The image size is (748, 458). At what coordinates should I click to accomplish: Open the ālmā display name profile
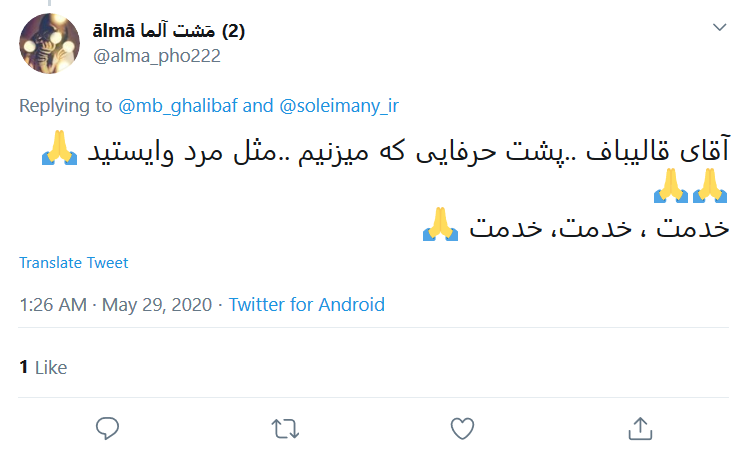click(x=169, y=31)
